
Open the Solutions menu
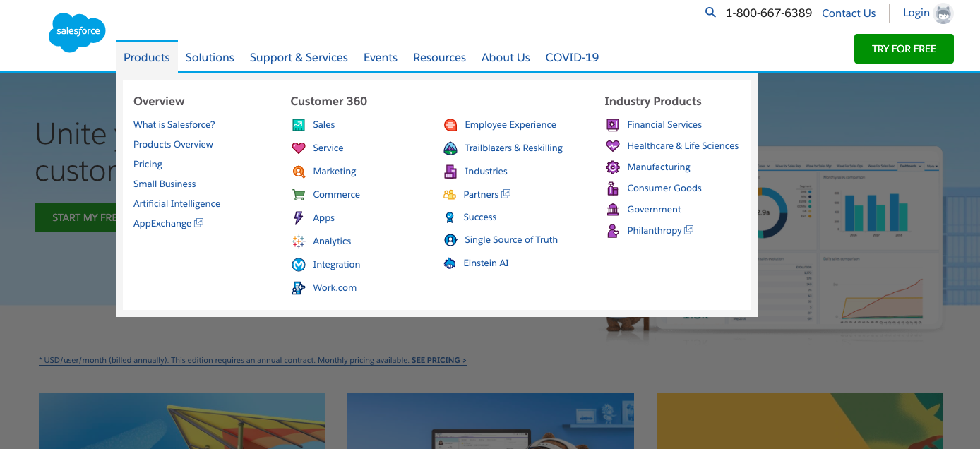point(210,57)
